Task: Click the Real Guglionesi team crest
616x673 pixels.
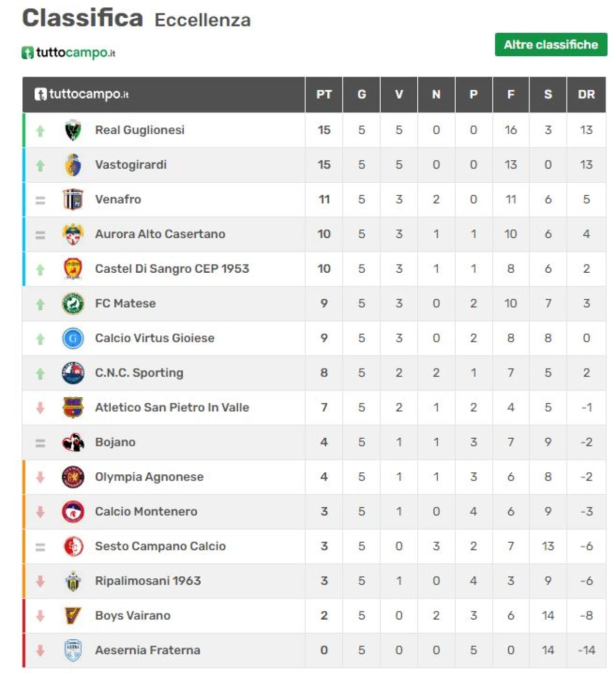Action: [73, 130]
